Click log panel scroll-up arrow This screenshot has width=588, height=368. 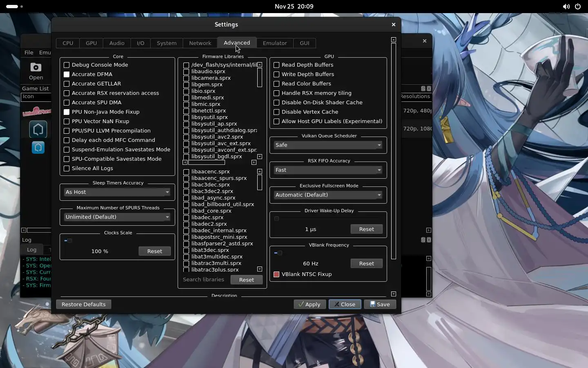(x=429, y=258)
